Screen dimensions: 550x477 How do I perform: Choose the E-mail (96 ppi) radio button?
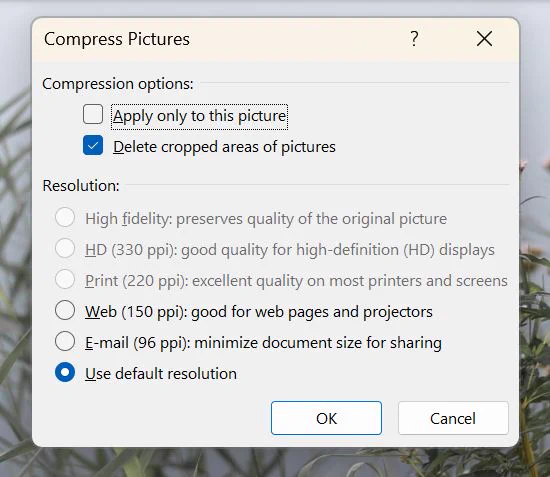click(65, 341)
